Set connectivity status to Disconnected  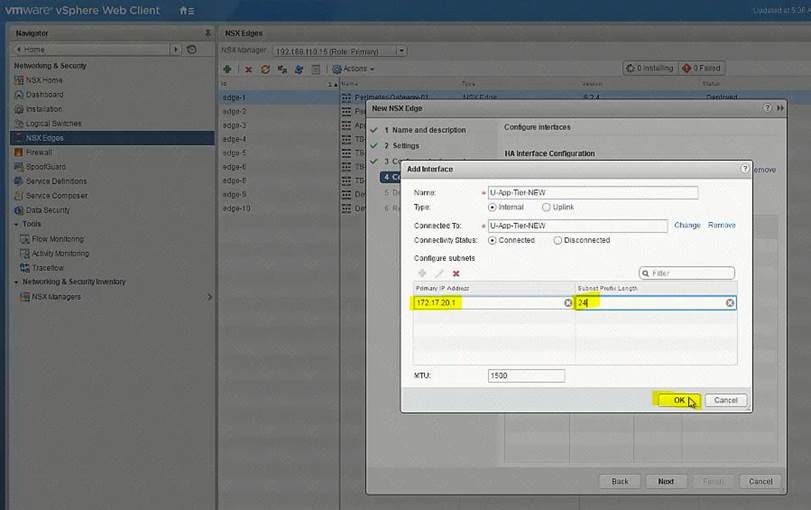click(x=557, y=240)
